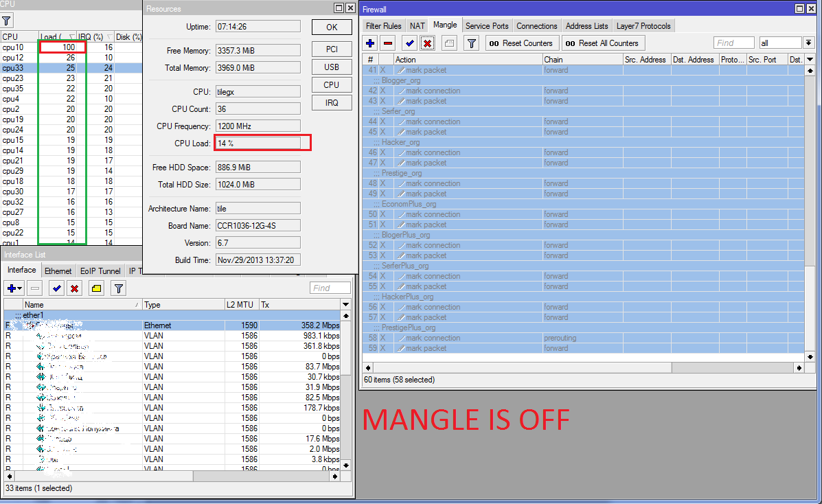Open add-interface dropdown arrow beside plus
Viewport: 822px width, 504px height.
20,288
